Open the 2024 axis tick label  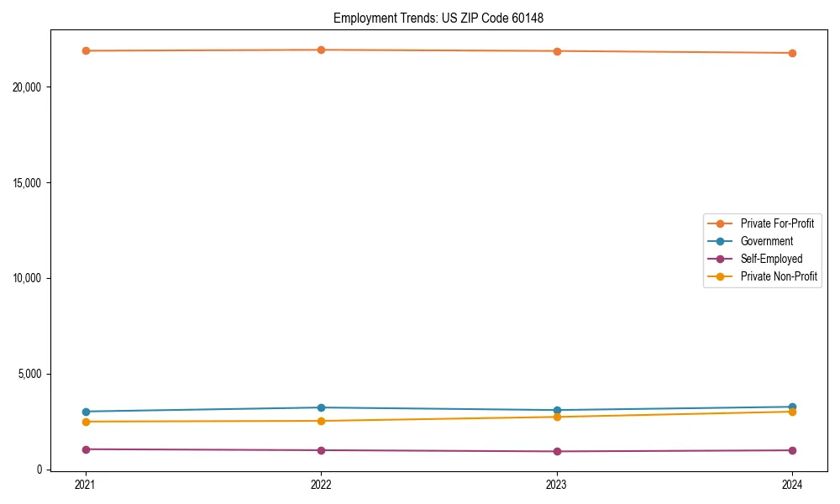pos(791,485)
